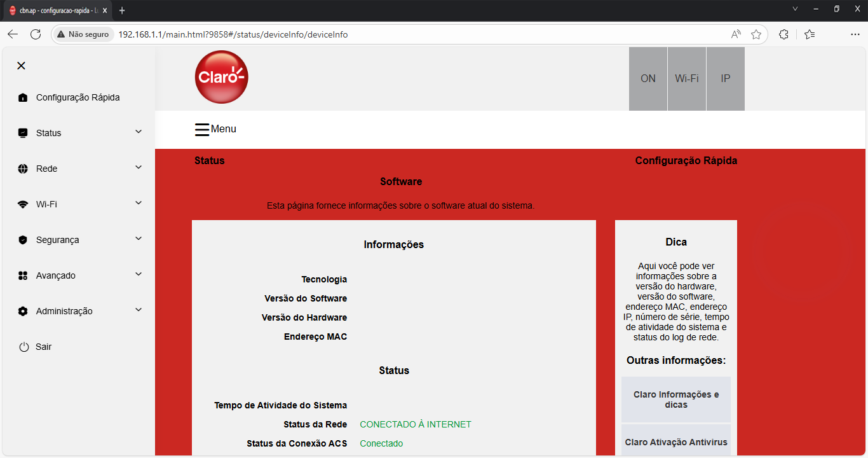
Task: Click the Sair power icon
Action: [24, 347]
